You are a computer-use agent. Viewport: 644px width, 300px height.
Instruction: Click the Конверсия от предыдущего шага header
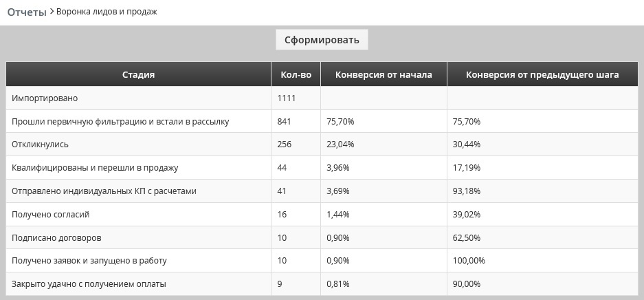pos(542,74)
